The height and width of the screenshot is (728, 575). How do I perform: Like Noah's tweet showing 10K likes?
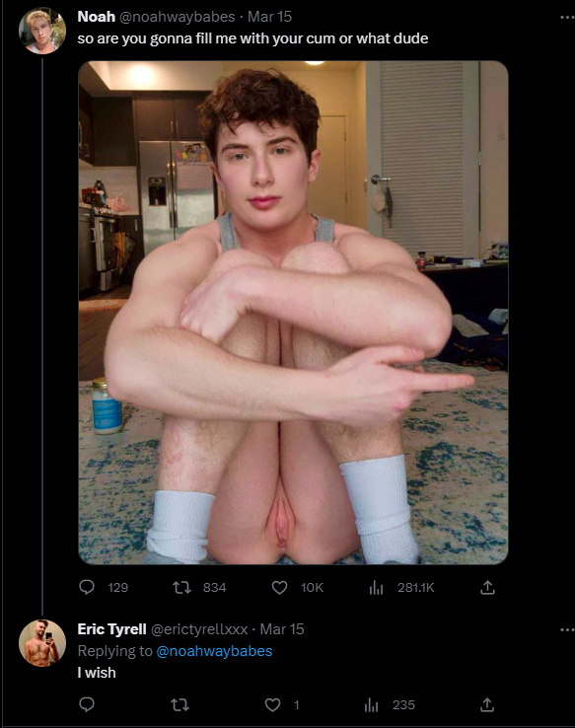pyautogui.click(x=279, y=588)
